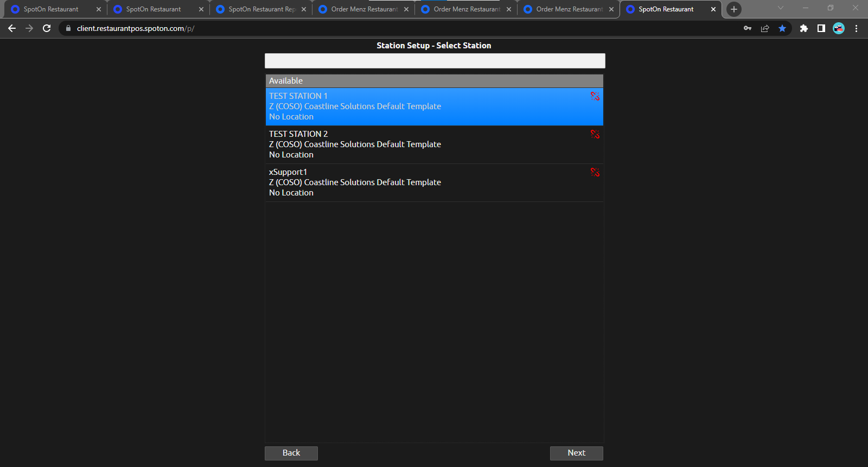Open the Chrome profile avatar
Viewport: 868px width, 467px height.
tap(839, 28)
